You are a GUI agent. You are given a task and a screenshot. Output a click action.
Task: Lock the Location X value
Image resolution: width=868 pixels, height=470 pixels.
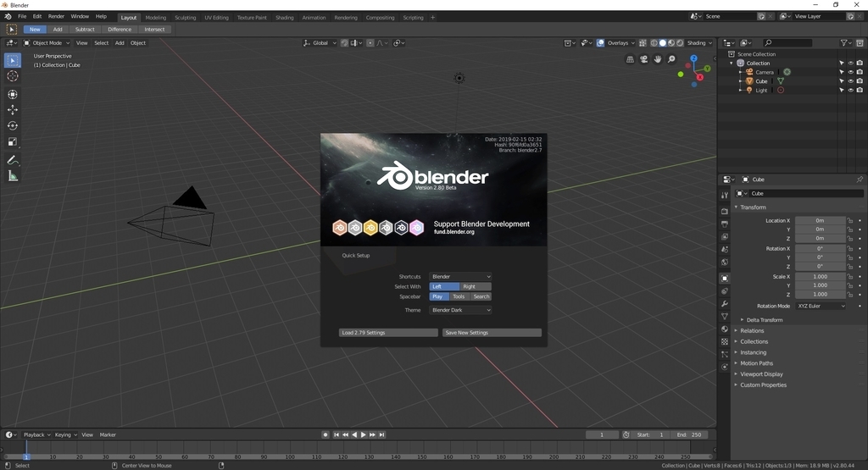click(x=849, y=221)
